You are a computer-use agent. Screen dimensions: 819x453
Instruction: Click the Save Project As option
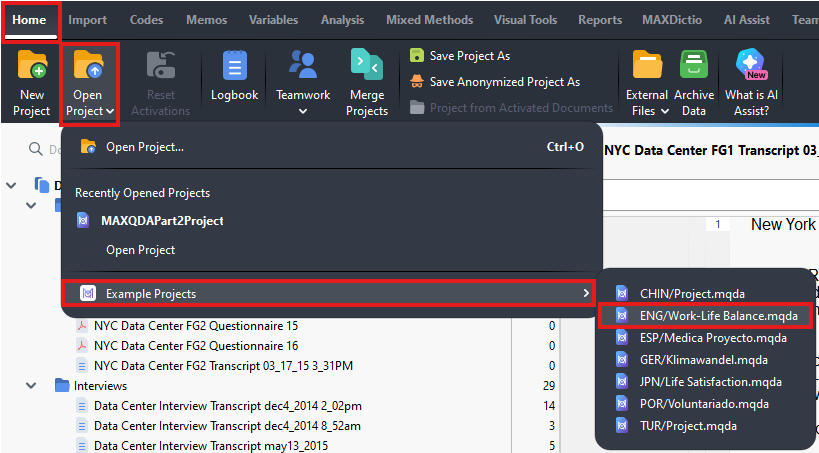click(x=460, y=55)
